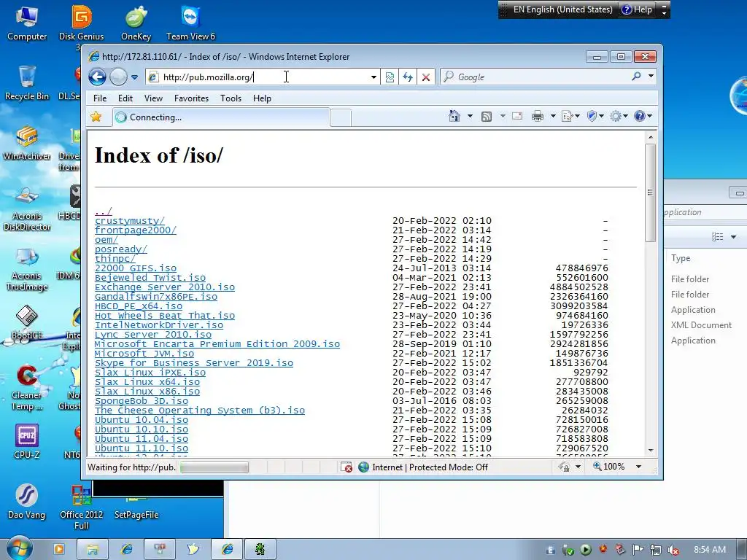Click the Slax Linux x64.iso link
The width and height of the screenshot is (747, 560).
pos(147,382)
